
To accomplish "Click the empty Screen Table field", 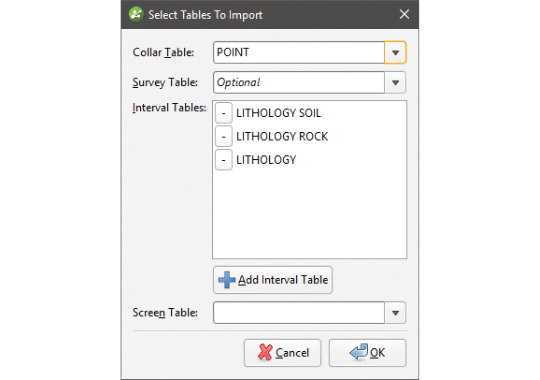I will (299, 312).
